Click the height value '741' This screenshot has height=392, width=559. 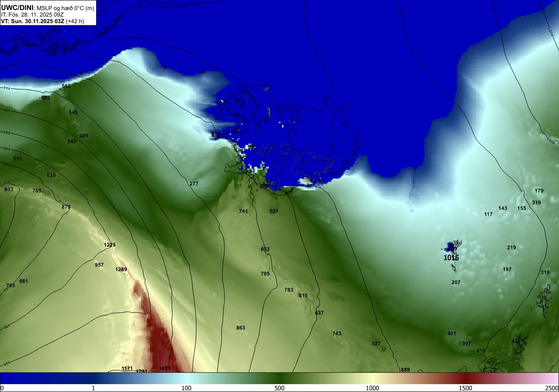coord(243,211)
